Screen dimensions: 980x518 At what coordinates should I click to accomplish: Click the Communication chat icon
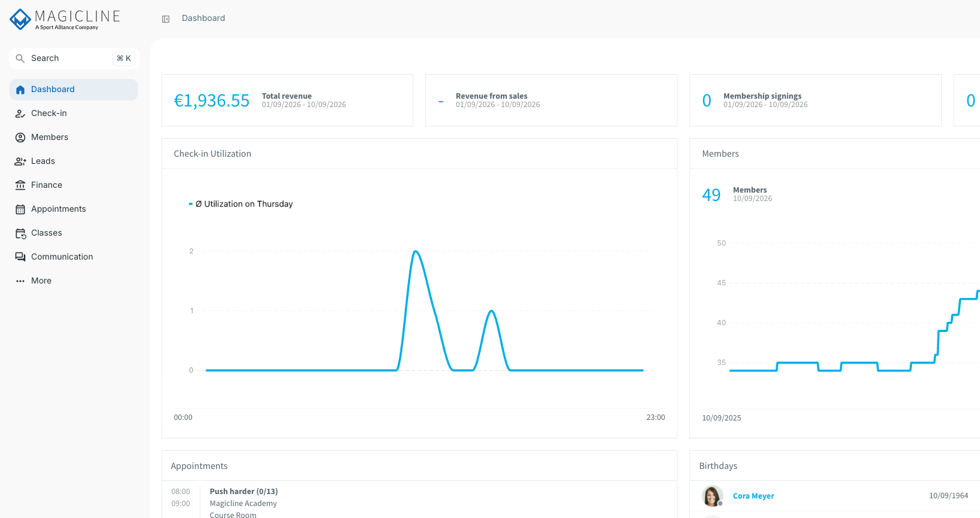coord(20,257)
